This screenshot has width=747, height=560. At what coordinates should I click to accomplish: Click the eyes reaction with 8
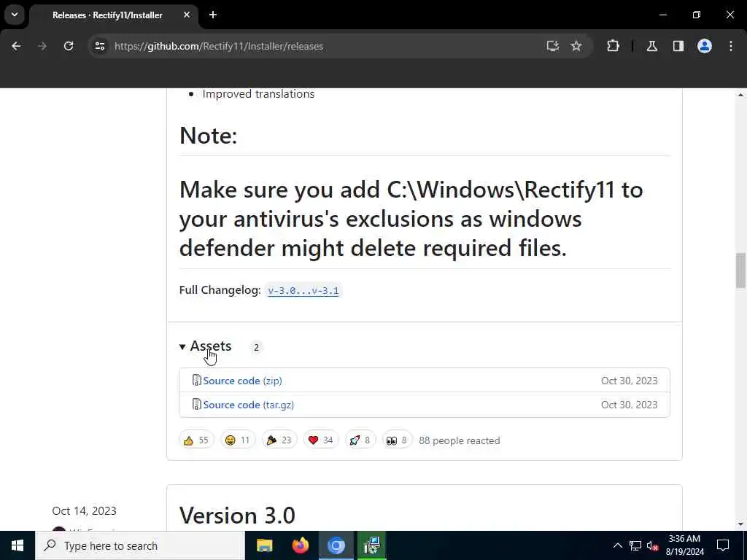click(398, 440)
